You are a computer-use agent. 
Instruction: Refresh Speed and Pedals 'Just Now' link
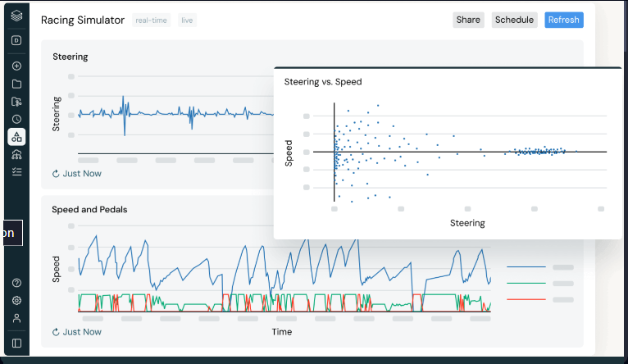point(77,332)
